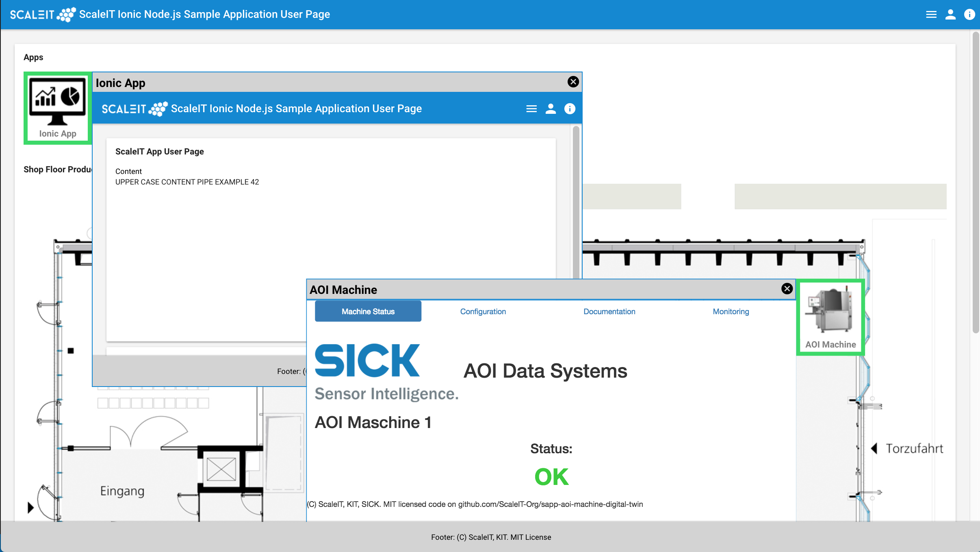Open the main header hamburger menu
Screen dimensions: 980x552
tap(931, 15)
